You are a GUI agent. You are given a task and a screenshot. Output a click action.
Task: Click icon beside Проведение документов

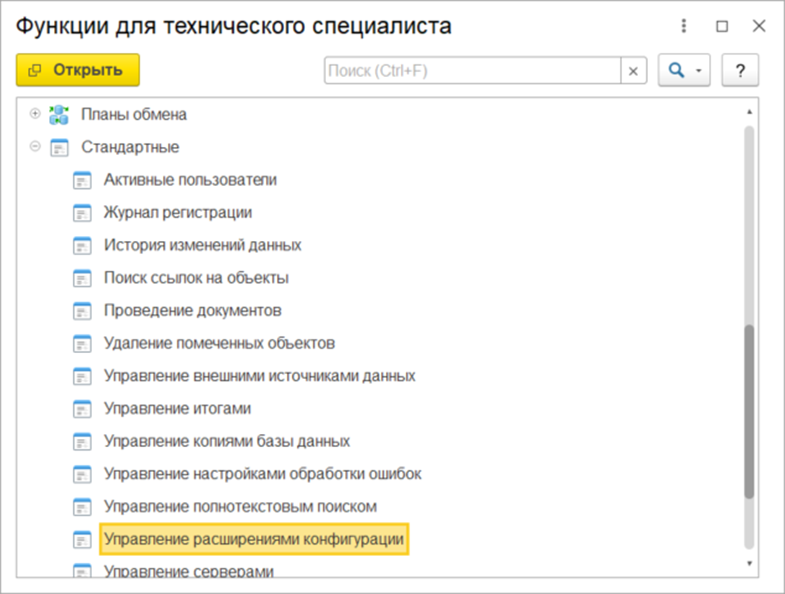tap(82, 311)
